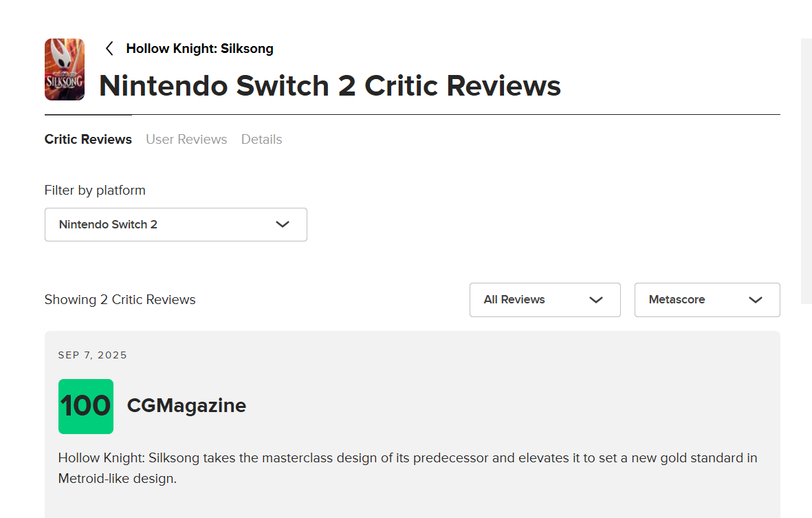Viewport: 812px width, 518px height.
Task: Click the Filter by platform label
Action: click(95, 191)
